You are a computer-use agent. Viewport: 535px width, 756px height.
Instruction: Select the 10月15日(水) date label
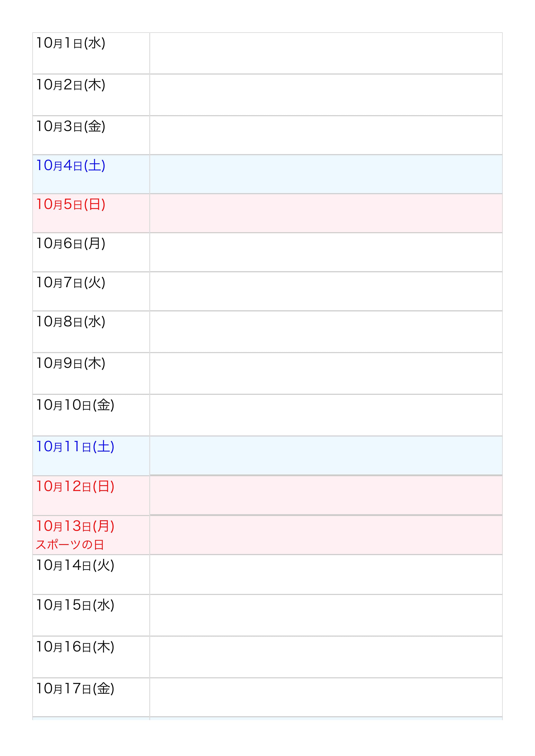[x=75, y=605]
